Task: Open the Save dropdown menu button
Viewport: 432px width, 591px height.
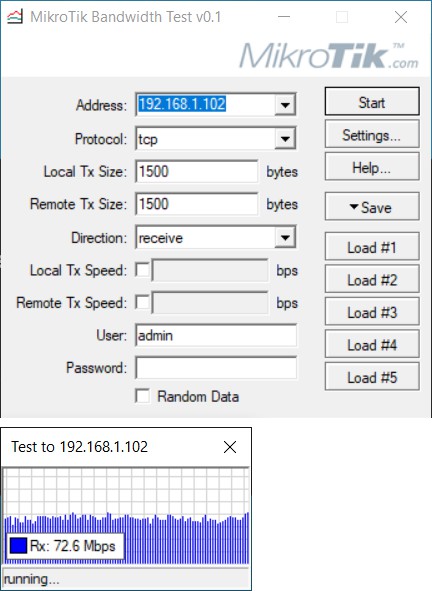Action: pos(372,207)
